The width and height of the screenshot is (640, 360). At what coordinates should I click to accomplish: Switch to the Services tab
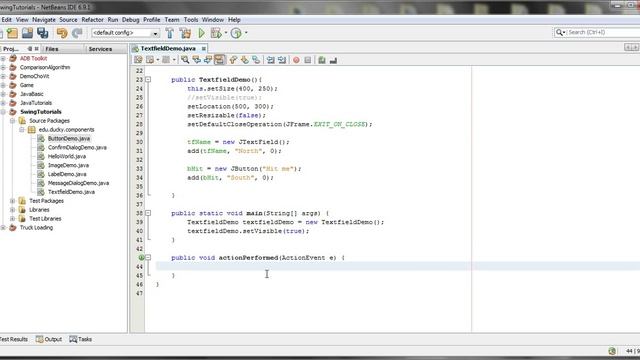click(x=100, y=49)
